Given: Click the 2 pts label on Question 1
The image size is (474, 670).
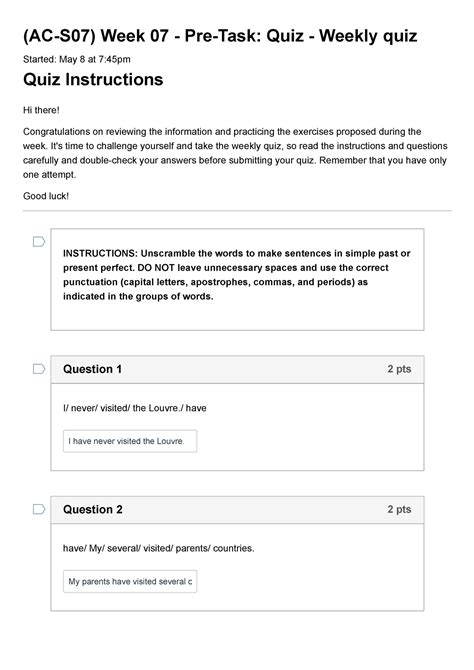Looking at the screenshot, I should 399,369.
